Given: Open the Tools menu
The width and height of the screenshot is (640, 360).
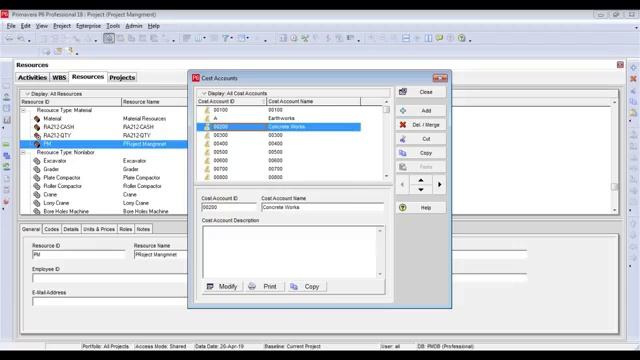Looking at the screenshot, I should tap(113, 26).
